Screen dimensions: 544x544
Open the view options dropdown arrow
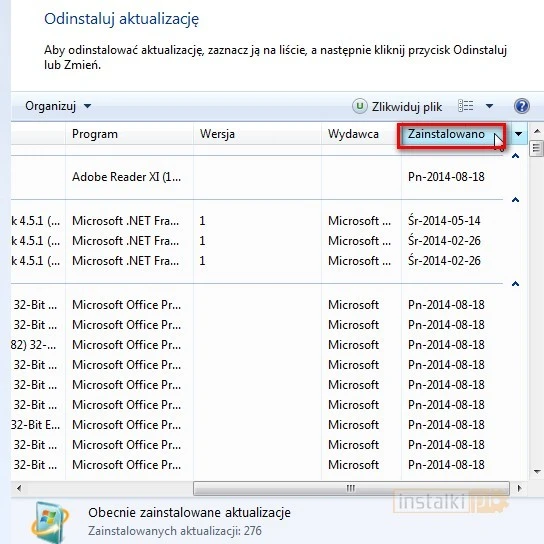pos(489,106)
